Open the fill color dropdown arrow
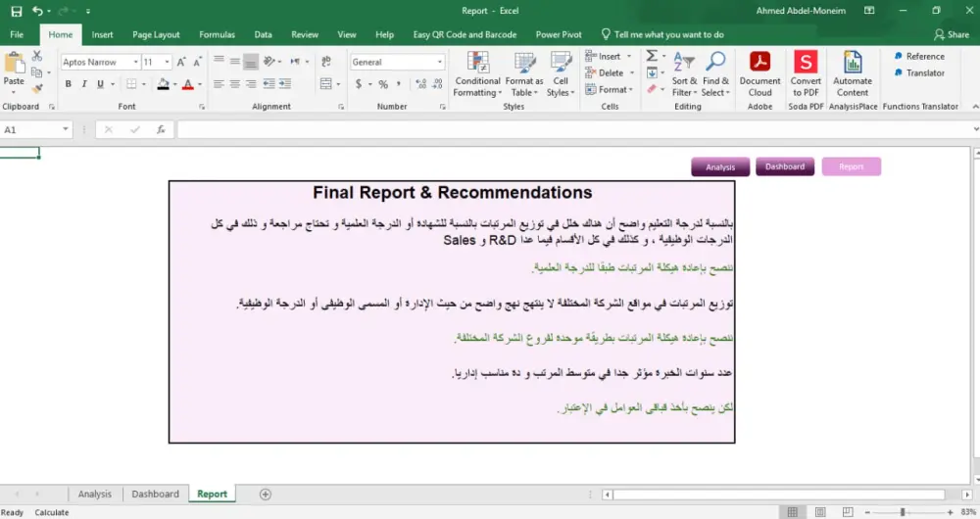980x519 pixels. click(175, 84)
